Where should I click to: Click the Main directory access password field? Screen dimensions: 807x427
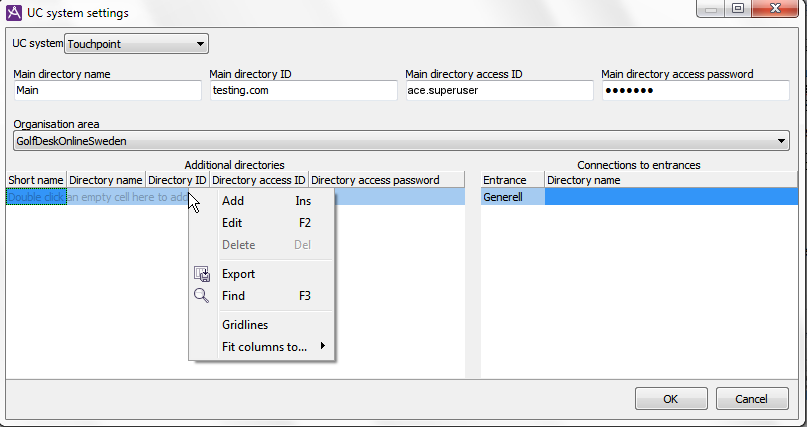point(695,90)
